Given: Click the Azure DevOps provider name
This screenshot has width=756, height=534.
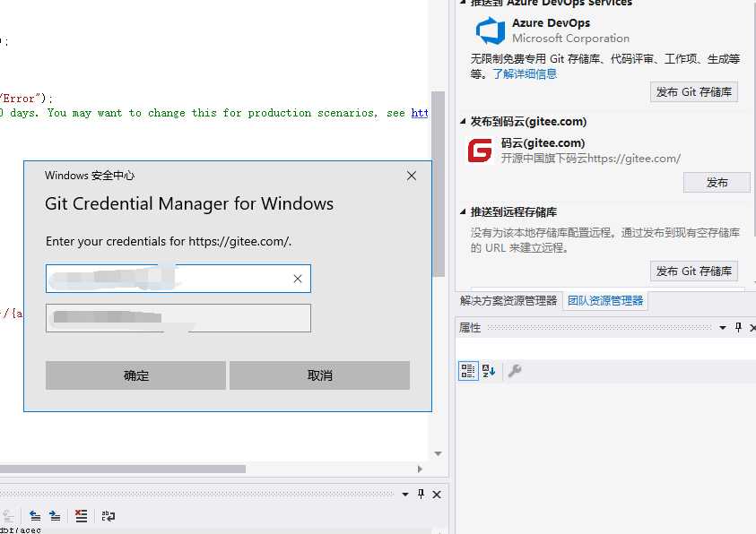Looking at the screenshot, I should pyautogui.click(x=551, y=22).
